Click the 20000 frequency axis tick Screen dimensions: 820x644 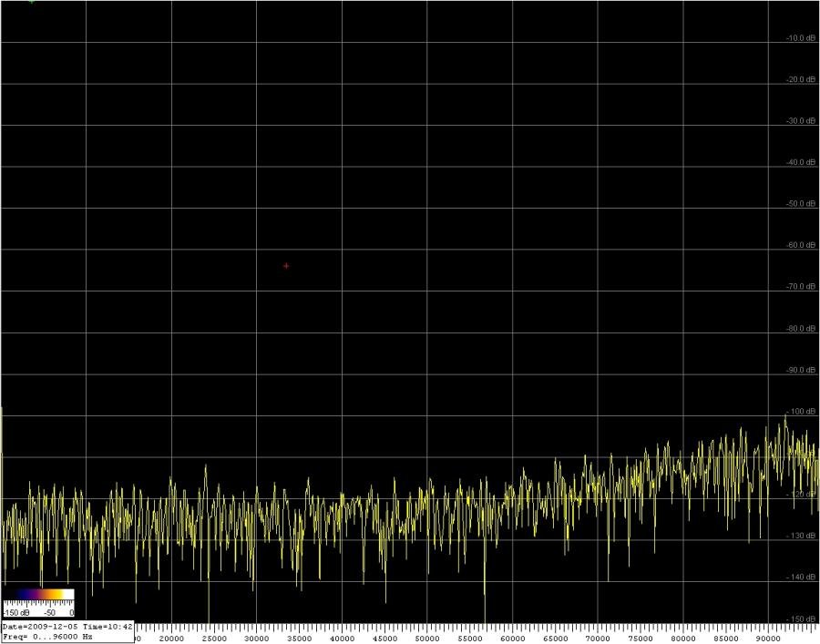[172, 639]
